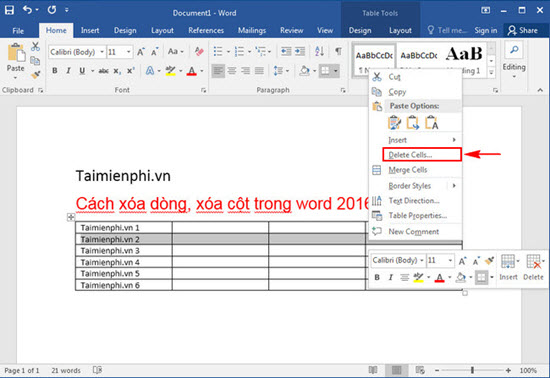550x378 pixels.
Task: Open the font size 11 dropdown in ribbon
Action: [x=129, y=52]
